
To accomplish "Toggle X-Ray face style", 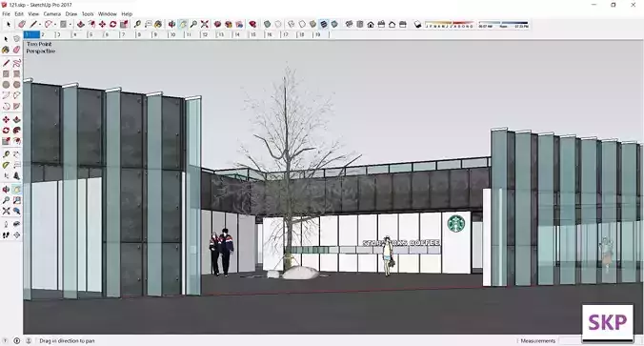I will pyautogui.click(x=267, y=24).
